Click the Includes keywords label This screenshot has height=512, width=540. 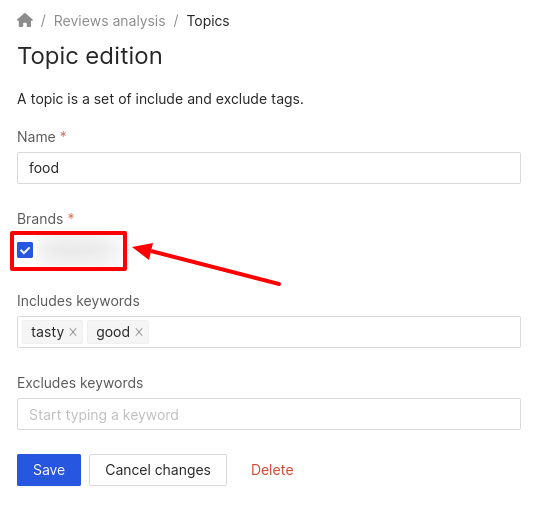click(x=78, y=301)
